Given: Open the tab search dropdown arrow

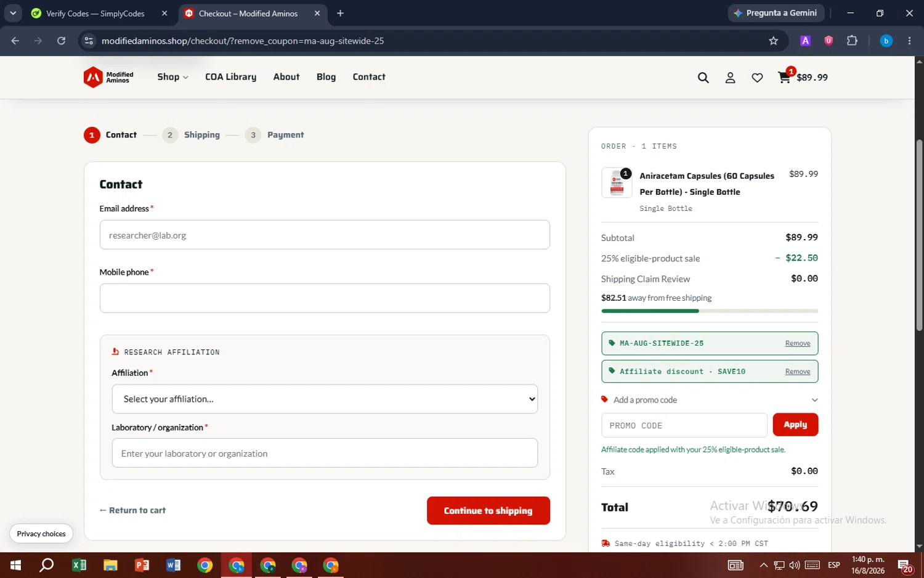Looking at the screenshot, I should point(12,13).
